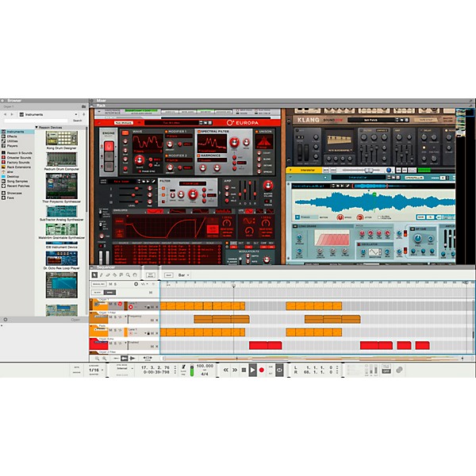This screenshot has width=476, height=476.
Task: Select Dr. Octo Rex Loop Player thumbnail
Action: tap(62, 259)
